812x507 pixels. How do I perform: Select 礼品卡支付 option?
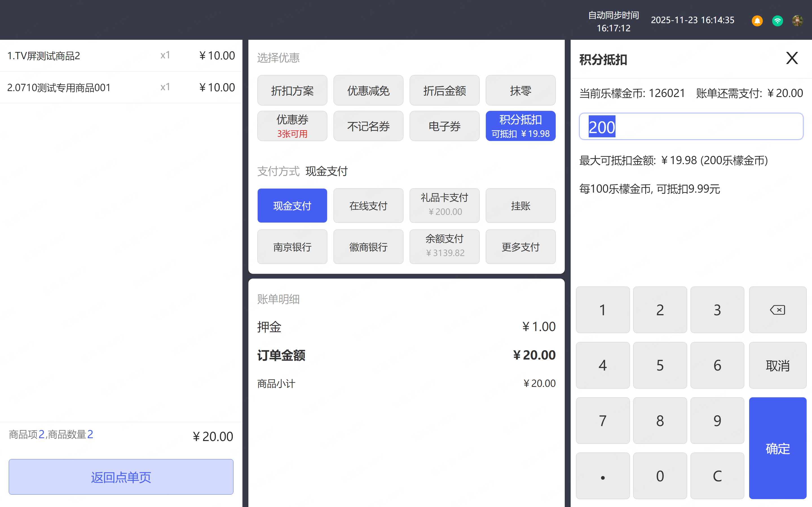[x=444, y=206]
